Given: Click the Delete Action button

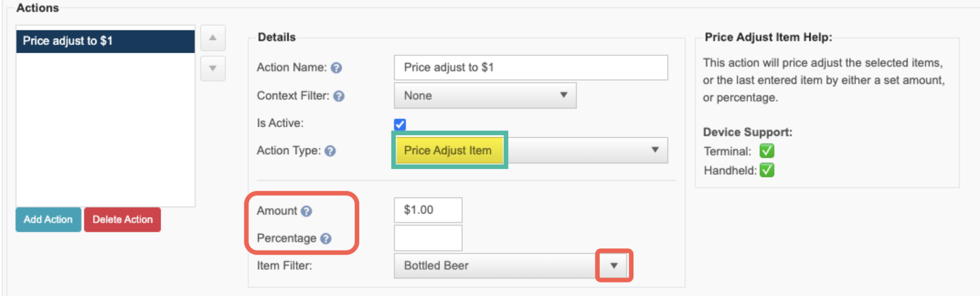Looking at the screenshot, I should tap(123, 220).
